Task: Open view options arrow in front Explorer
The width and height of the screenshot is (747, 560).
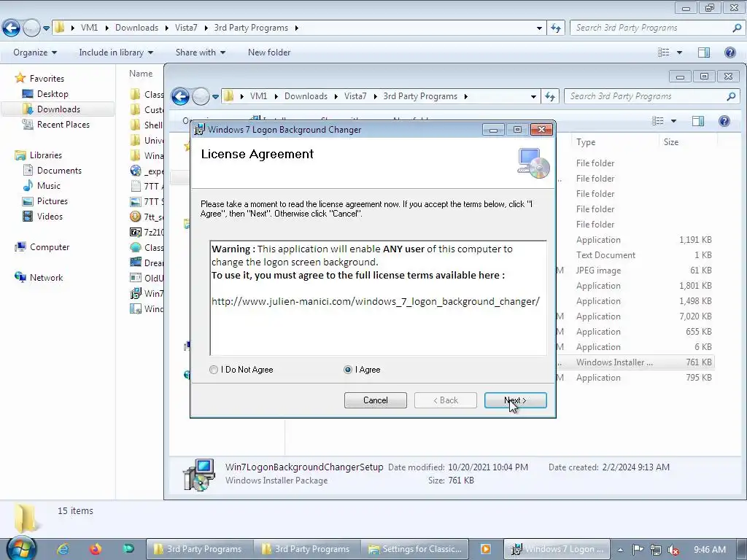Action: (673, 121)
